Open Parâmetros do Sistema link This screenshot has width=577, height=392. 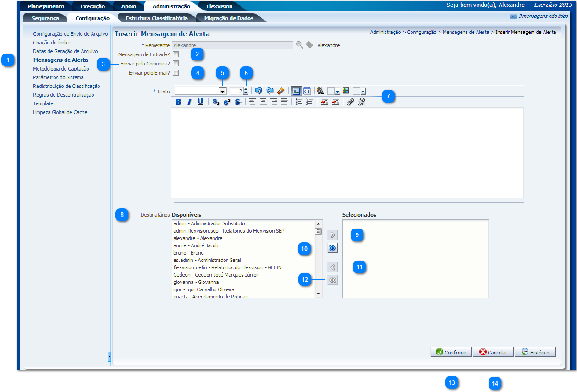[x=58, y=77]
